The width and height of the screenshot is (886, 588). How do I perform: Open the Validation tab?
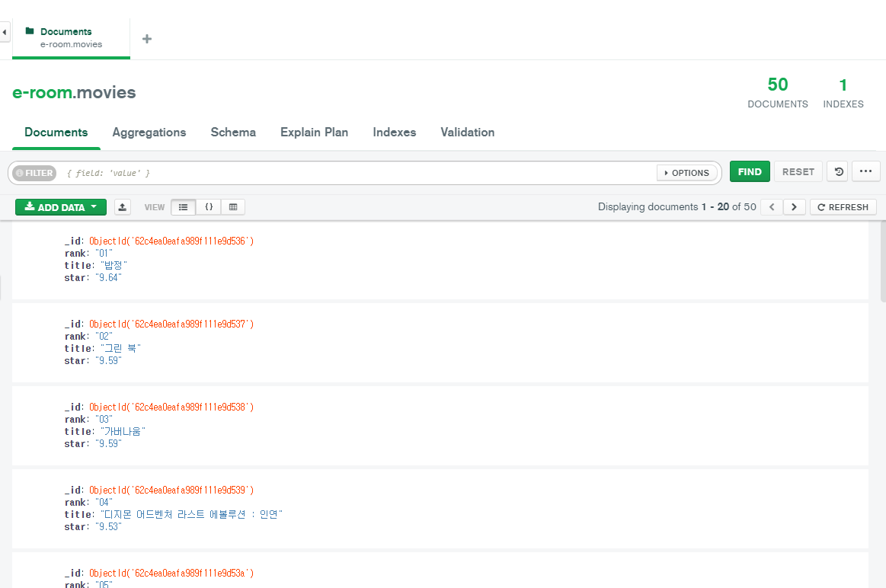(467, 133)
